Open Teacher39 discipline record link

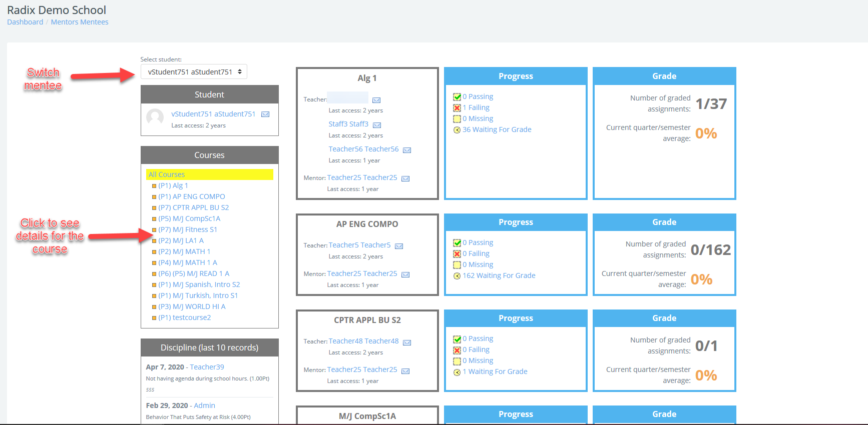[207, 367]
